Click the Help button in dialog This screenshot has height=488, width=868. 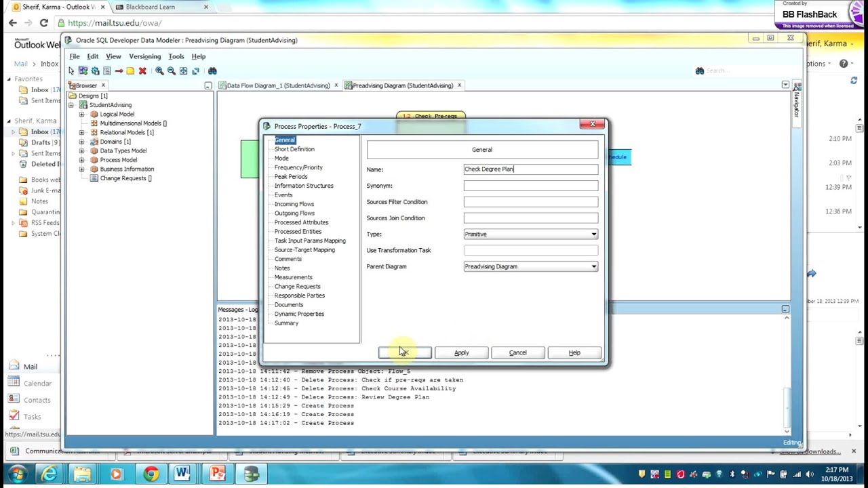pyautogui.click(x=574, y=353)
